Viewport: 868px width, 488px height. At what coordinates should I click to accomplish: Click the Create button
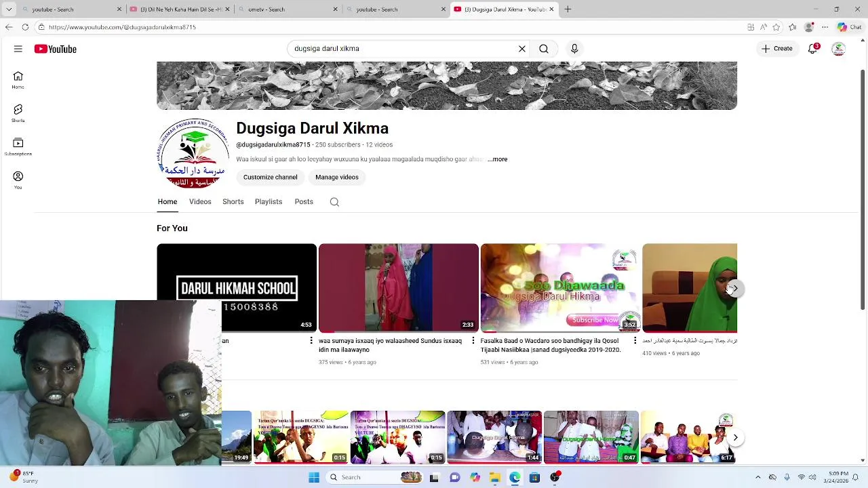click(x=776, y=49)
